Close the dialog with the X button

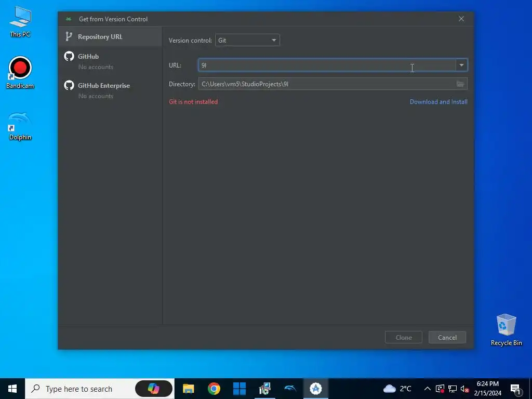(x=461, y=19)
